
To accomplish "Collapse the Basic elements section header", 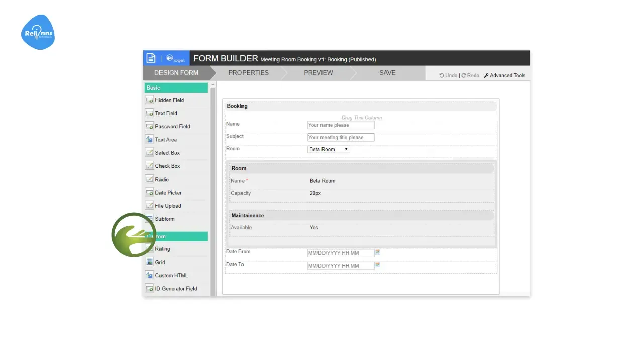I will tap(176, 87).
